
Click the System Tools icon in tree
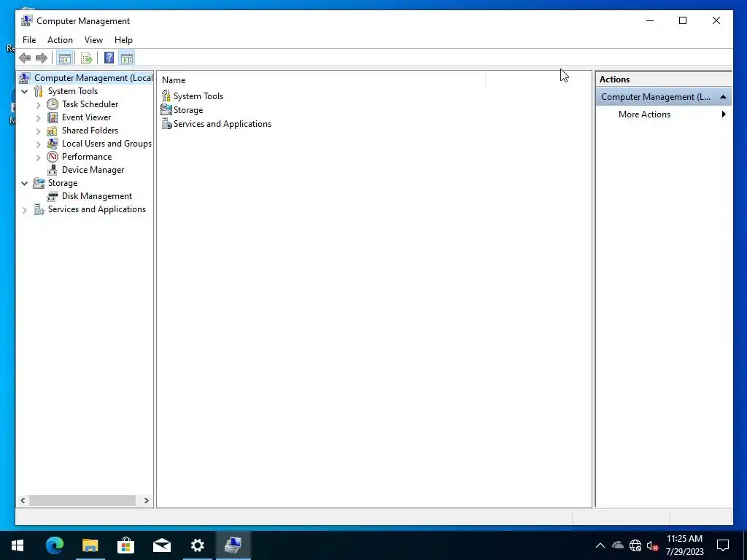click(39, 91)
